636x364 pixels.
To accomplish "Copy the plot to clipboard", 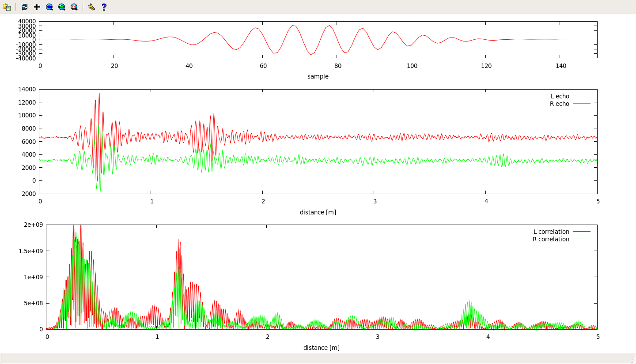I will (7, 7).
